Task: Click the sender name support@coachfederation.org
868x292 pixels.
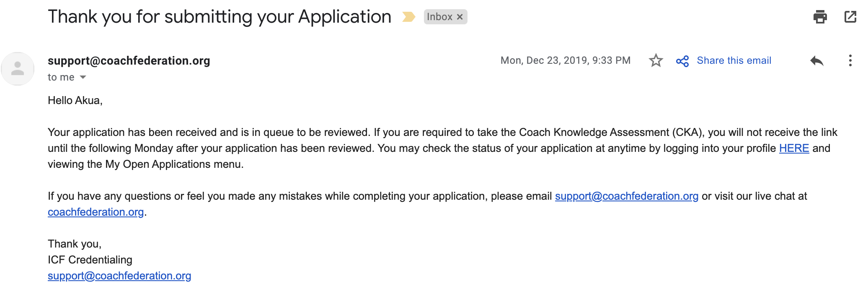Action: [x=129, y=60]
